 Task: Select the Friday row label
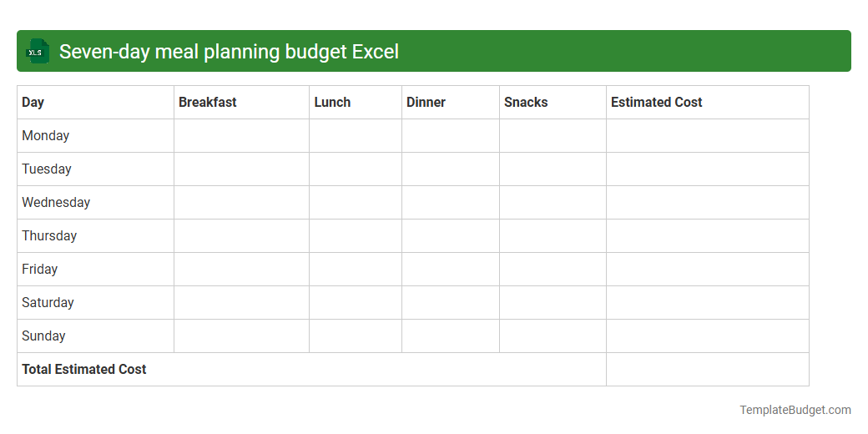pos(40,269)
